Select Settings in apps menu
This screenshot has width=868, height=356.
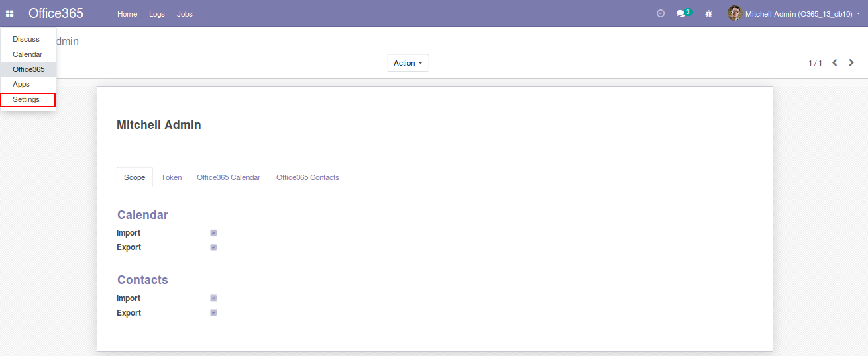coord(28,99)
